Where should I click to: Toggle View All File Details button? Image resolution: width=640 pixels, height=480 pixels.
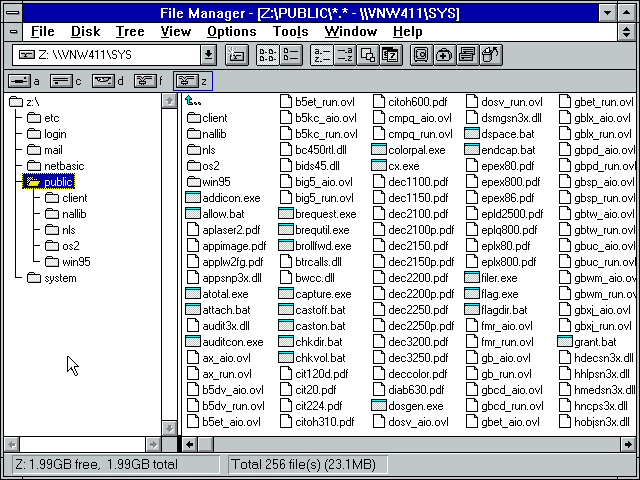pos(291,55)
